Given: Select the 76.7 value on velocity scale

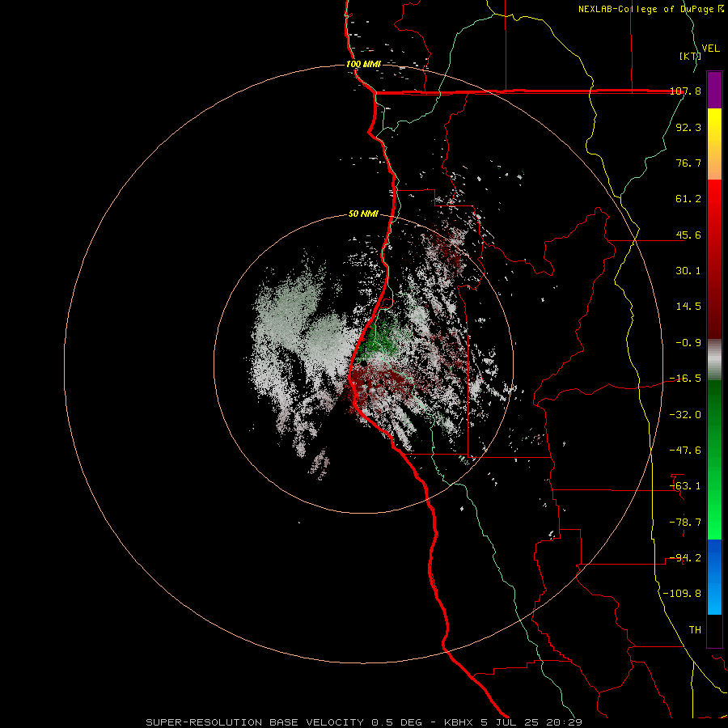Looking at the screenshot, I should pos(688,163).
